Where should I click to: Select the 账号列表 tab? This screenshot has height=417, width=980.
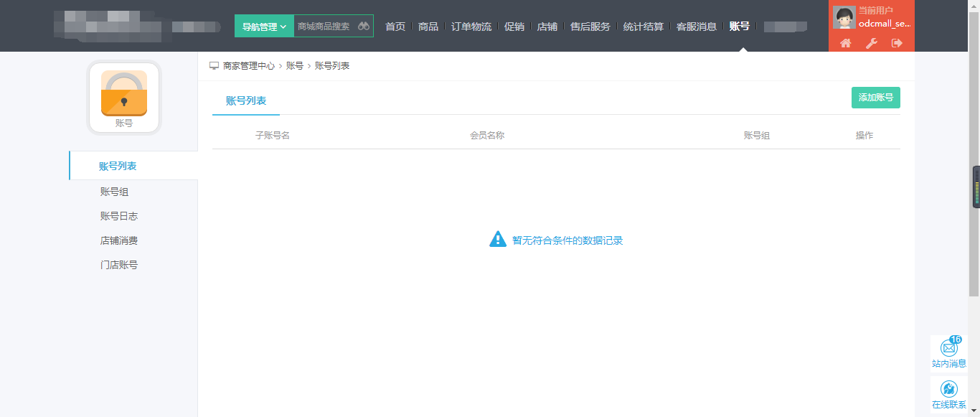(246, 100)
